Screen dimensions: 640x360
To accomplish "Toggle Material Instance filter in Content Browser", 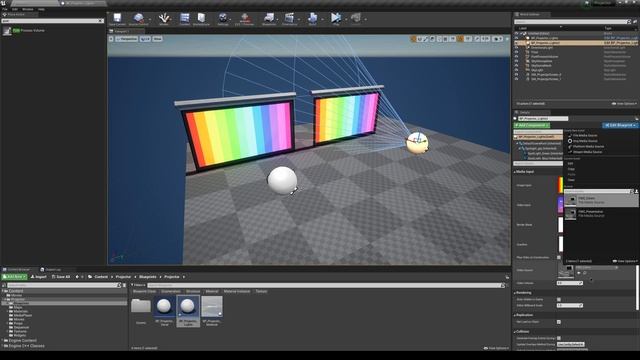I will point(237,291).
